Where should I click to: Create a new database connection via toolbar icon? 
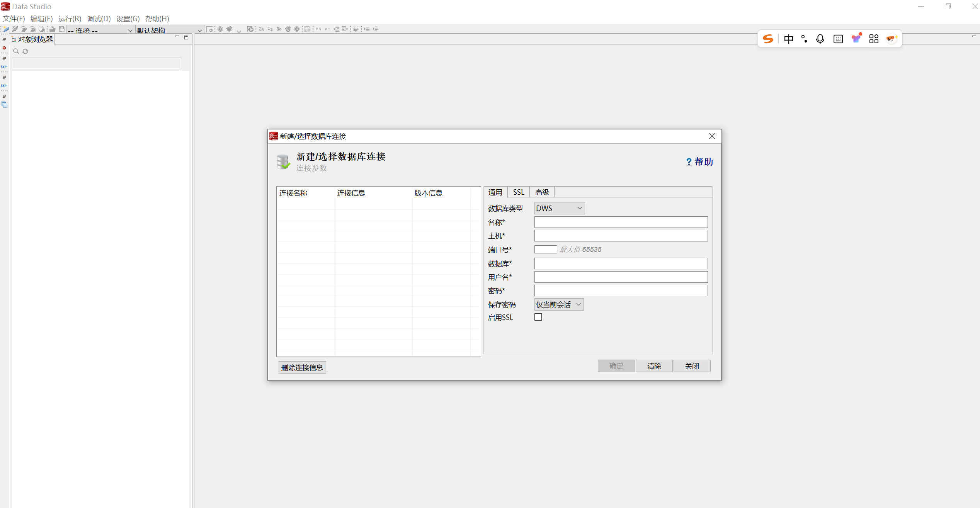point(6,29)
